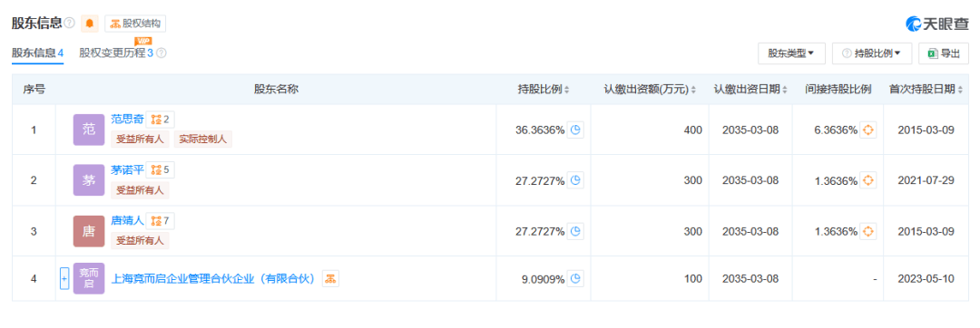The width and height of the screenshot is (980, 328).
Task: Export data with the 导出 button
Action: 943,53
